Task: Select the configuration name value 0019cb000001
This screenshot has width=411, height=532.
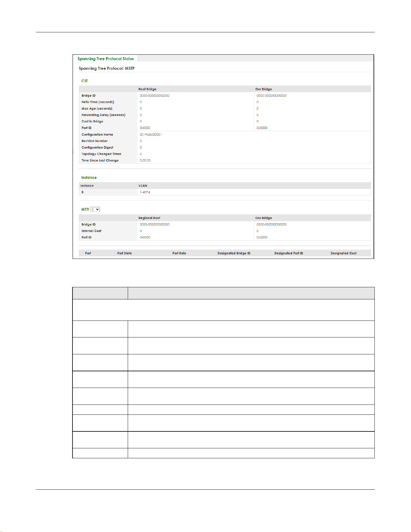Action: click(x=151, y=135)
